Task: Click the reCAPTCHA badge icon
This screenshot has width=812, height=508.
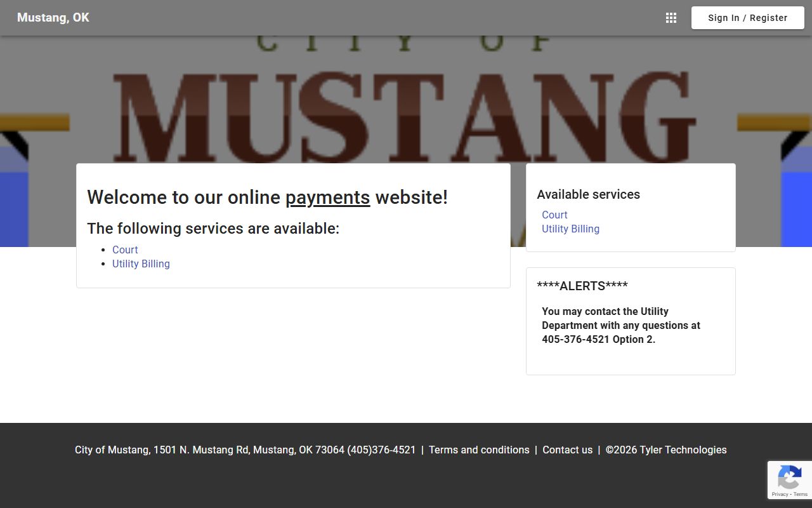Action: [789, 477]
